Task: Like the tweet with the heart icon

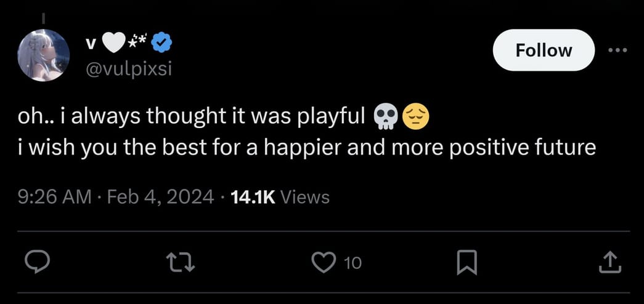Action: pos(322,263)
